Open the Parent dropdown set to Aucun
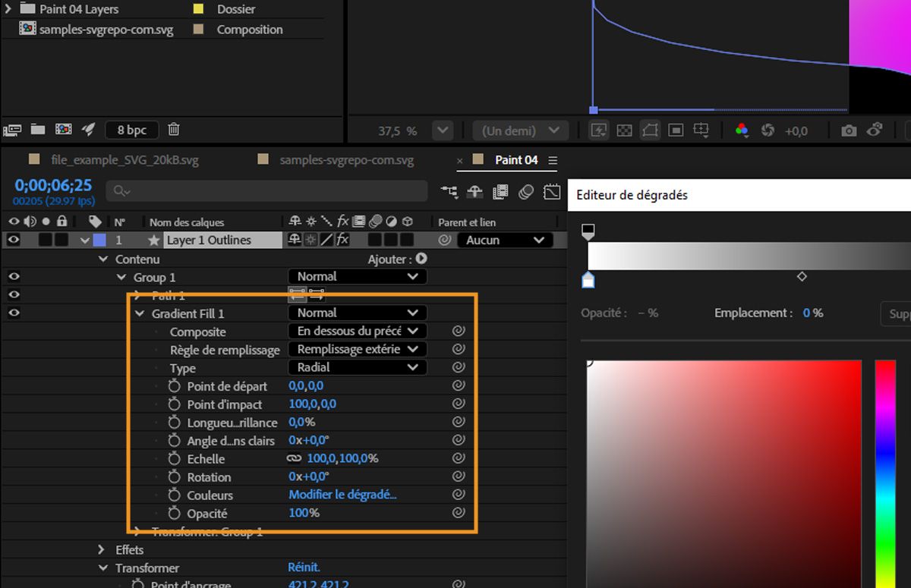The image size is (911, 588). pos(504,240)
